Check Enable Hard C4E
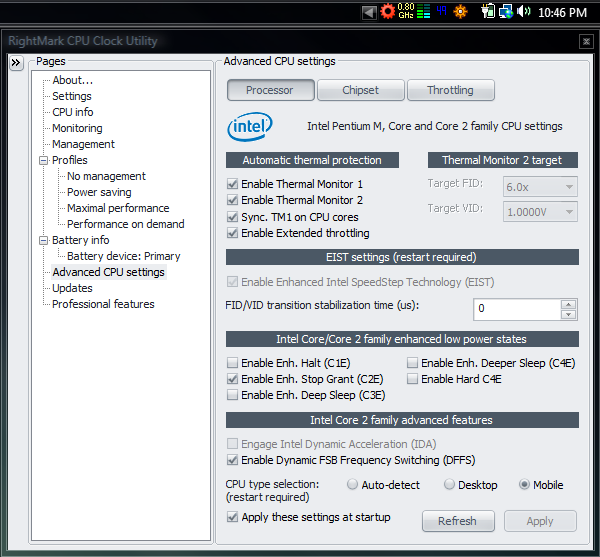This screenshot has height=557, width=600. click(x=412, y=379)
